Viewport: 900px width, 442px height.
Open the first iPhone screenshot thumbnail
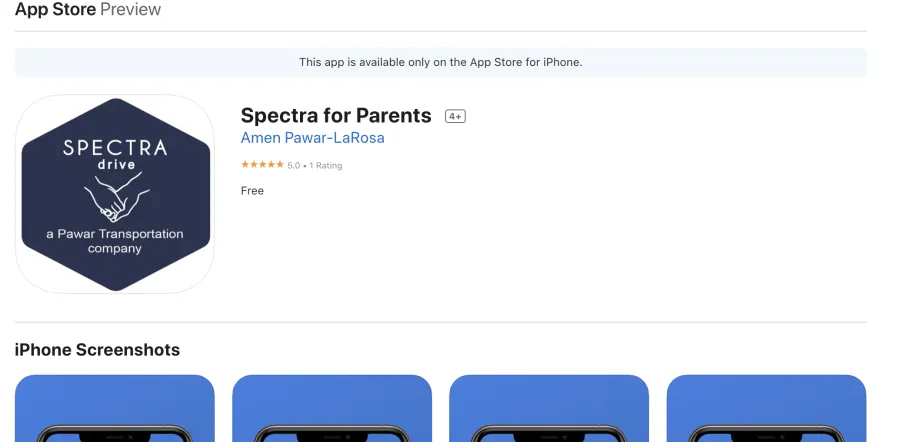click(115, 408)
